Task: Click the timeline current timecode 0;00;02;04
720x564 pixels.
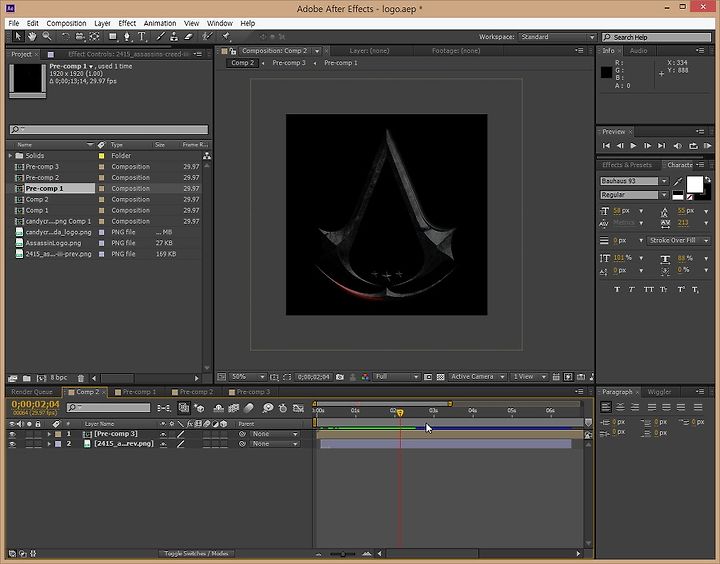Action: [x=35, y=404]
